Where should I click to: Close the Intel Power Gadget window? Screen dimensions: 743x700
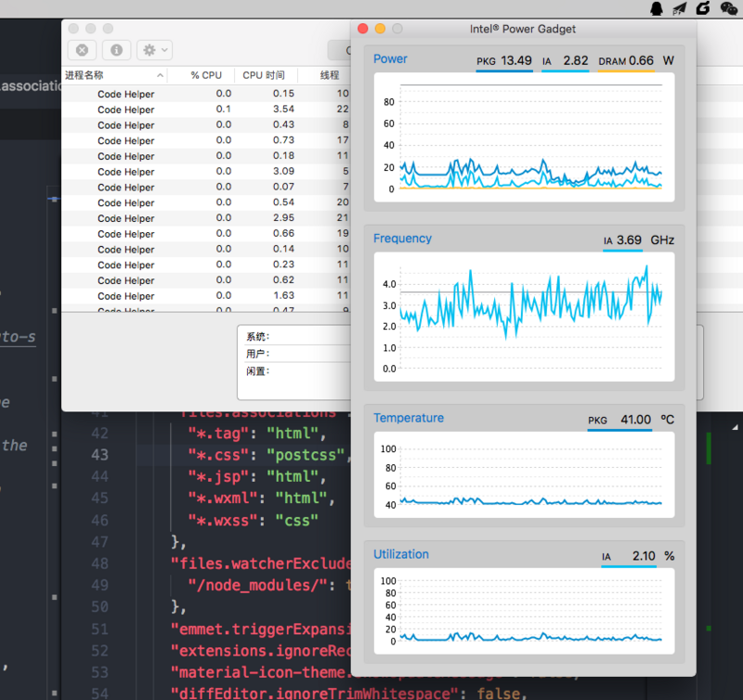pyautogui.click(x=363, y=29)
